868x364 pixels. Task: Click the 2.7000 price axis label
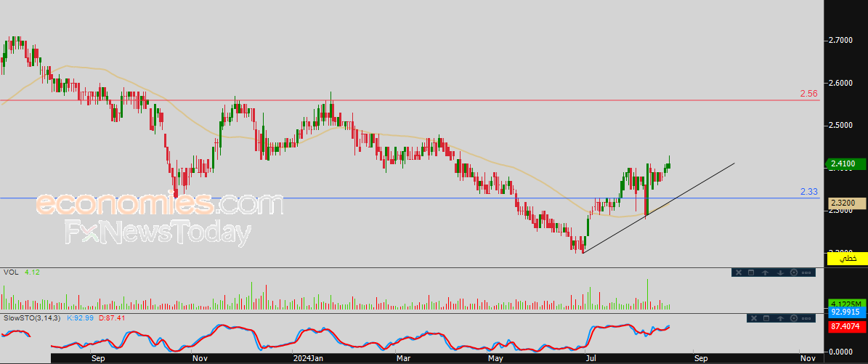(x=840, y=41)
